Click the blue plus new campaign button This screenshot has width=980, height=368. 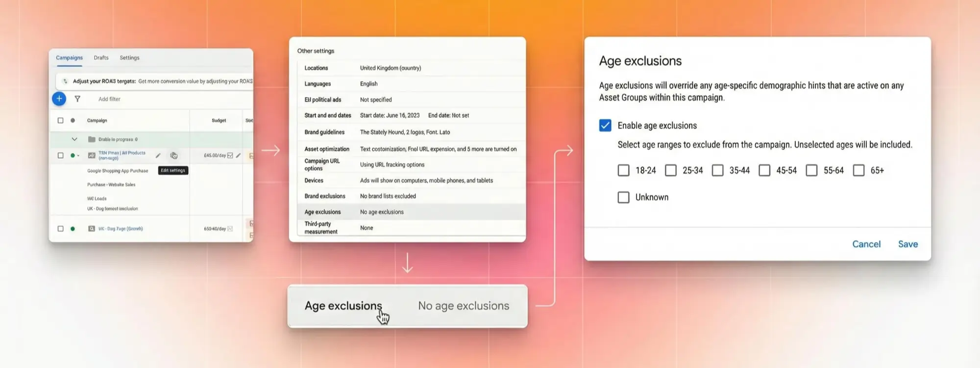tap(59, 99)
